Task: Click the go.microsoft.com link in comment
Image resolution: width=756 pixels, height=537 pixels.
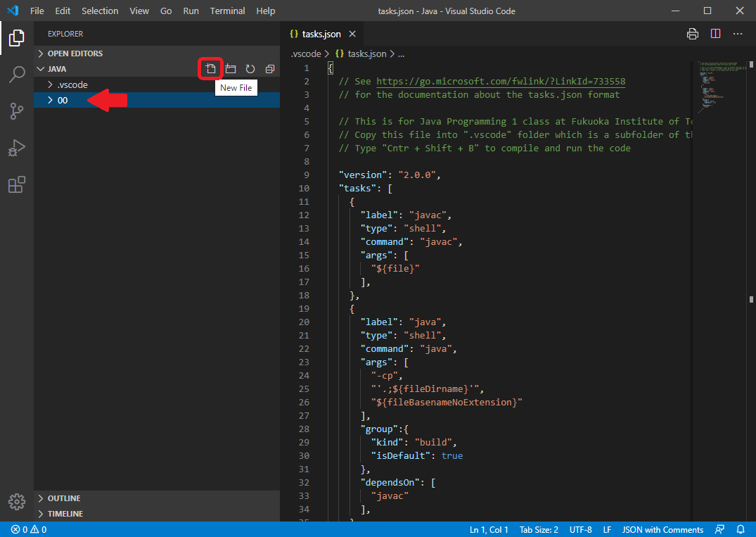Action: [x=501, y=81]
